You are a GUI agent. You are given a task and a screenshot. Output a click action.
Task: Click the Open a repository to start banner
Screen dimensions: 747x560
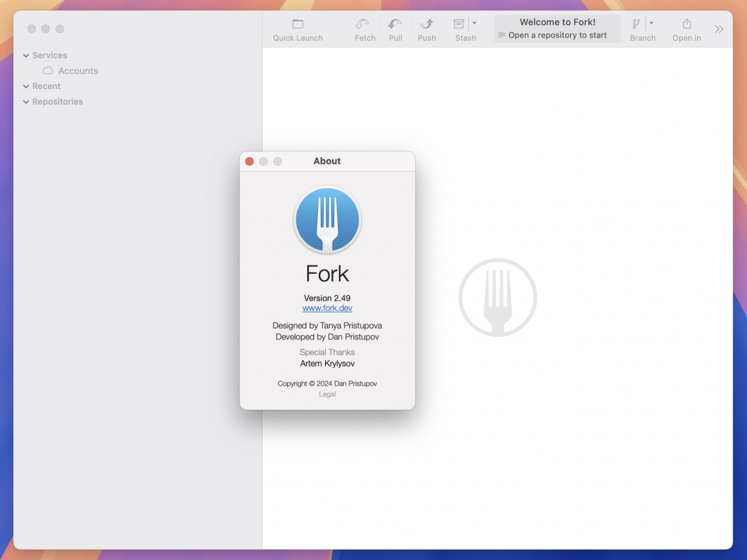(557, 35)
